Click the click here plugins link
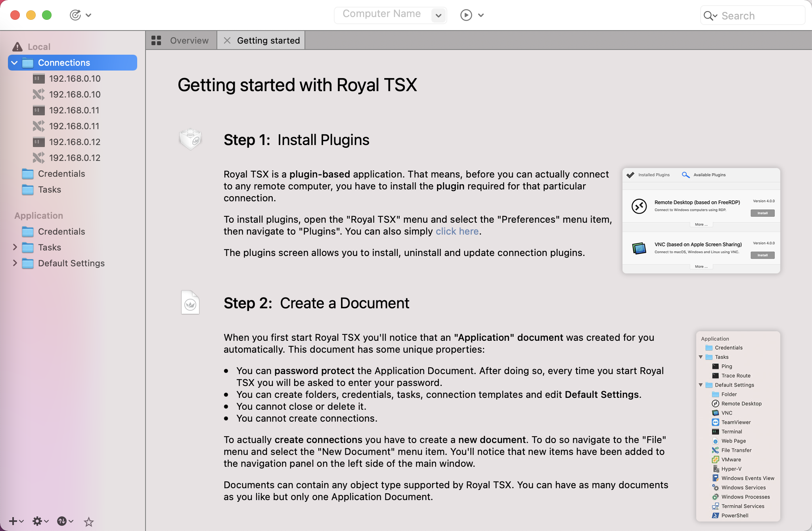812x531 pixels. click(457, 231)
